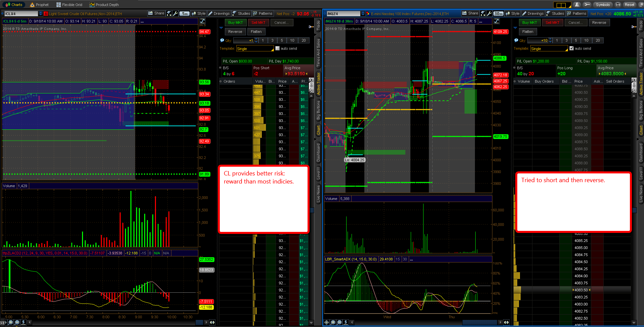Click Flatten in the NQ trader panel
Image resolution: width=644 pixels, height=327 pixels.
point(528,32)
